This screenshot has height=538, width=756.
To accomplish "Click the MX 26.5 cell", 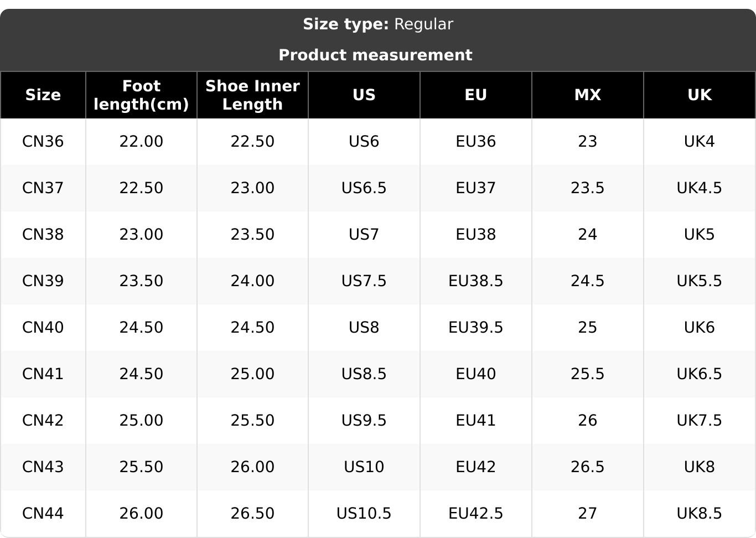I will pos(587,467).
